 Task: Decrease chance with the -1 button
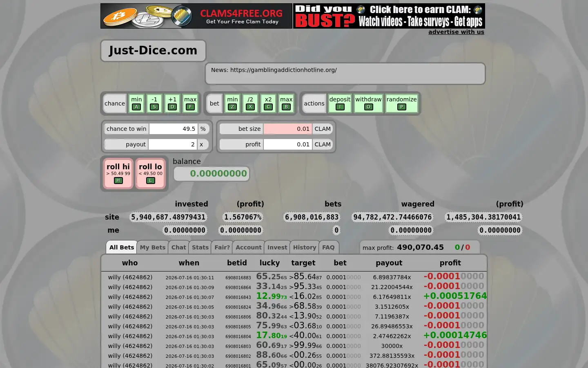154,103
